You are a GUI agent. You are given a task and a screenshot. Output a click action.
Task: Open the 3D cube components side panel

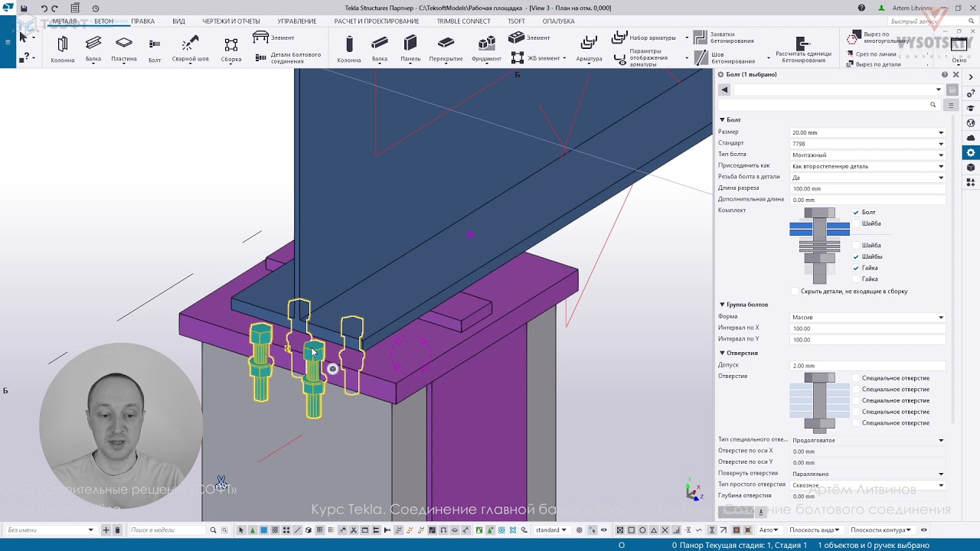tap(971, 168)
